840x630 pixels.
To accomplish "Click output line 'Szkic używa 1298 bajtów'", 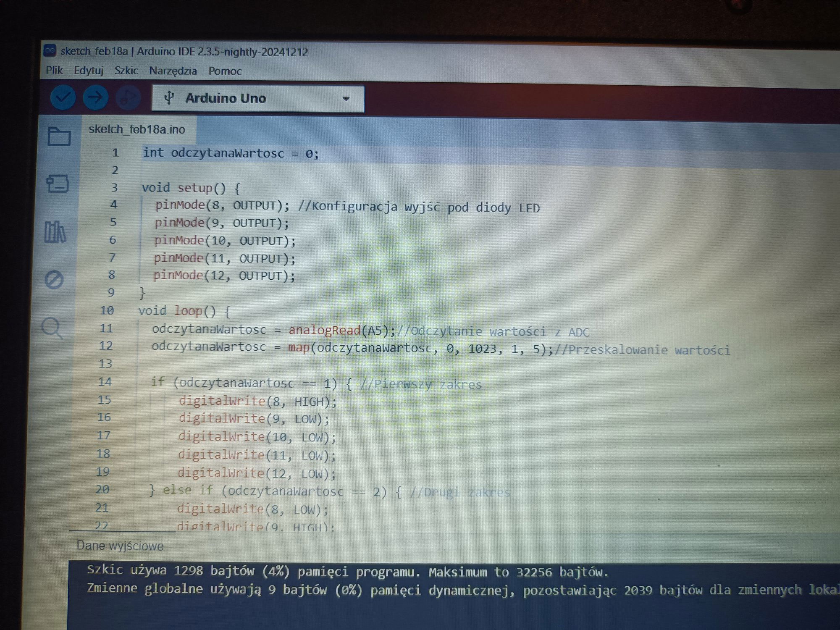I will (348, 572).
